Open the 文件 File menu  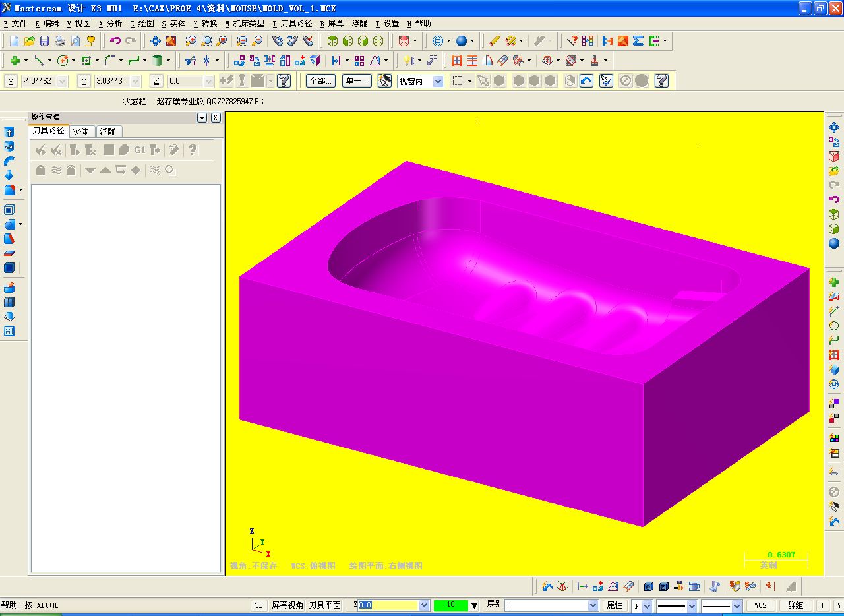(16, 24)
